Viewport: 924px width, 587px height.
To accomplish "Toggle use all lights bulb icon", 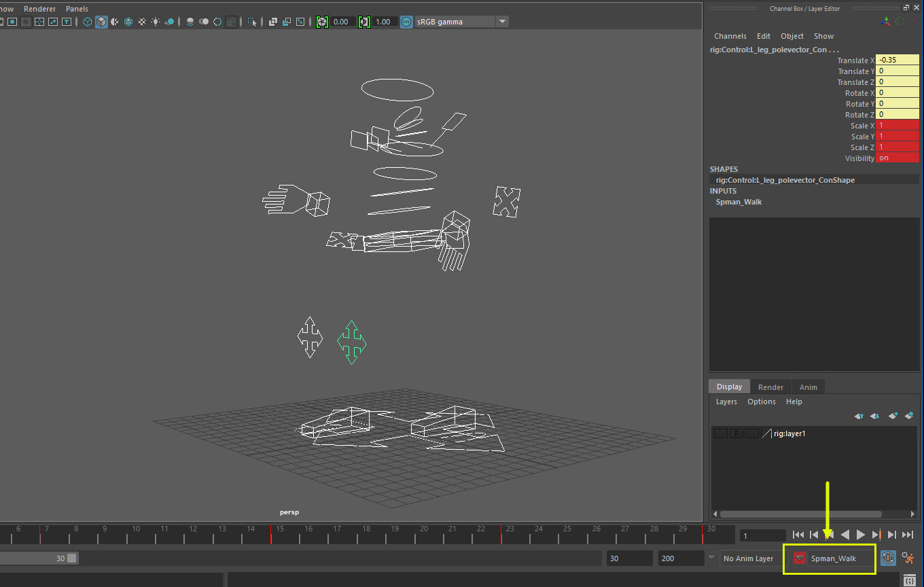I will [156, 22].
